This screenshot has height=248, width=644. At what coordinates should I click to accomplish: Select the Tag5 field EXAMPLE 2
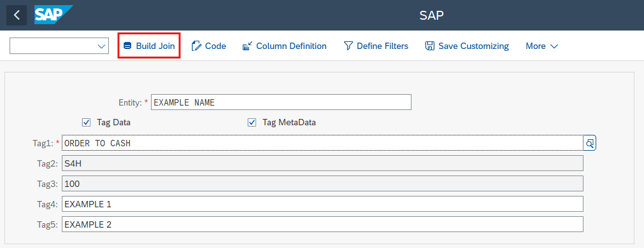pyautogui.click(x=322, y=224)
